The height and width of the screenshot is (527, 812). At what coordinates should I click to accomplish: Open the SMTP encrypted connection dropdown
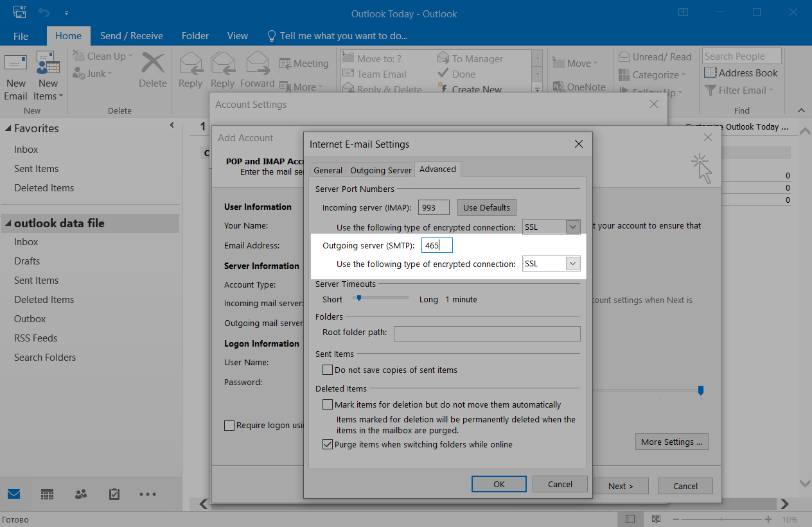[572, 264]
